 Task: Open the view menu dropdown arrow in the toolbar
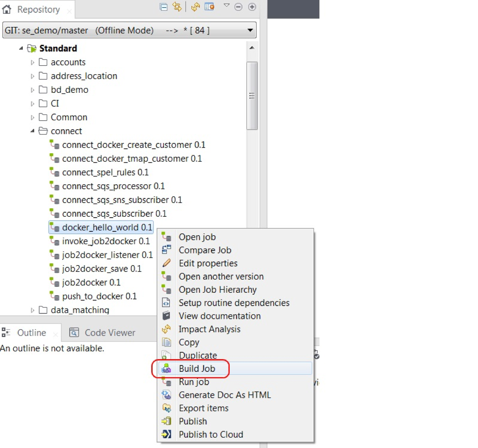coord(226,6)
